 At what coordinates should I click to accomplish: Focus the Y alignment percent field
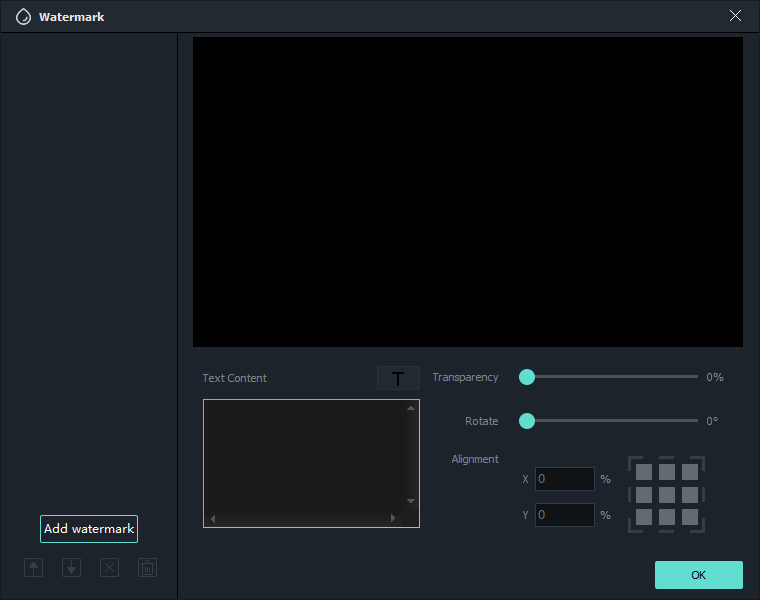tap(565, 515)
